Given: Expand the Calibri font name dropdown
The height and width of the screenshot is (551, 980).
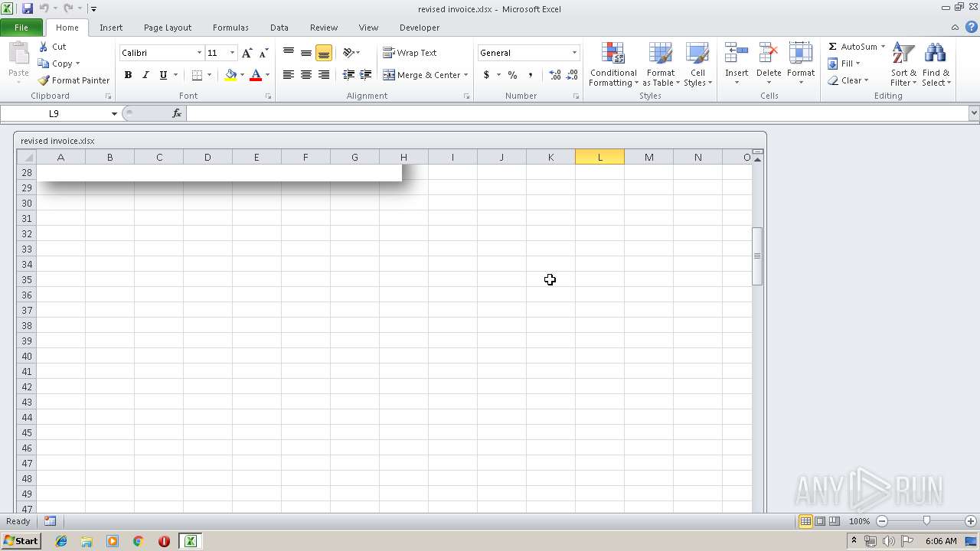Looking at the screenshot, I should pos(199,53).
